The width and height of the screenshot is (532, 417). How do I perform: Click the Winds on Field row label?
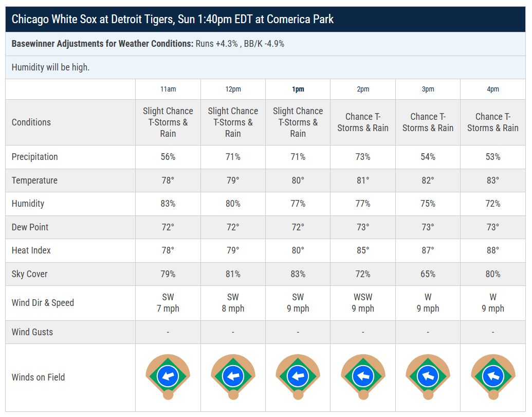pyautogui.click(x=39, y=377)
